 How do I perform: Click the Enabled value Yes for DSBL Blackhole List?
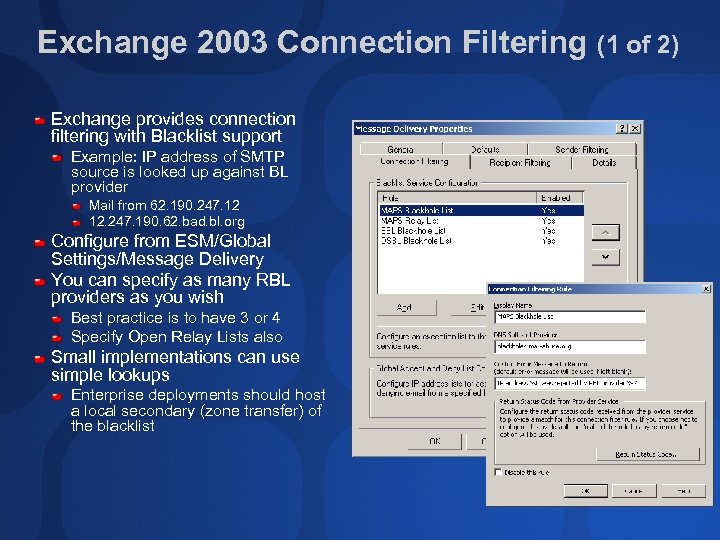pyautogui.click(x=548, y=241)
